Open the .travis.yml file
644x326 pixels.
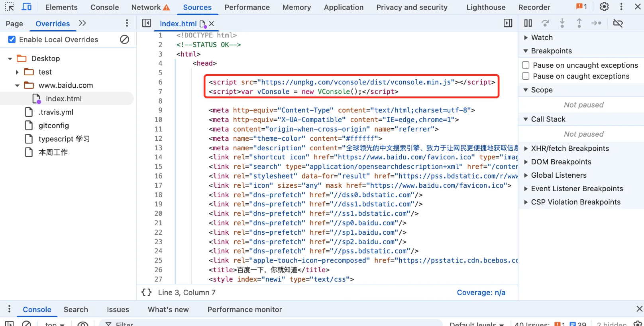[56, 112]
